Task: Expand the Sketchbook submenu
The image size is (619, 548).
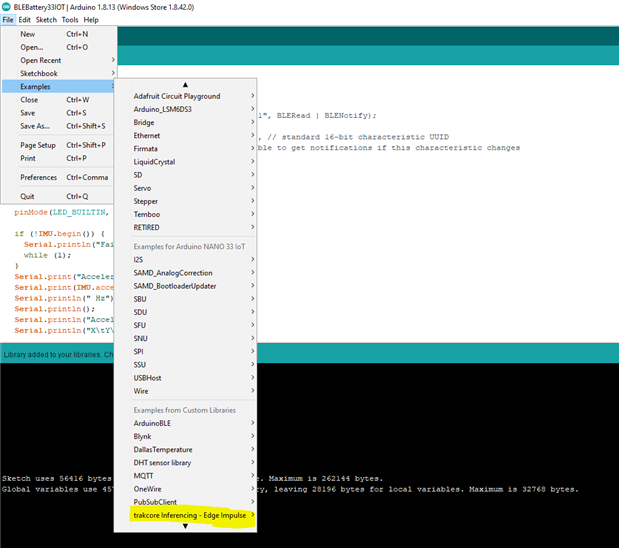Action: pyautogui.click(x=40, y=73)
